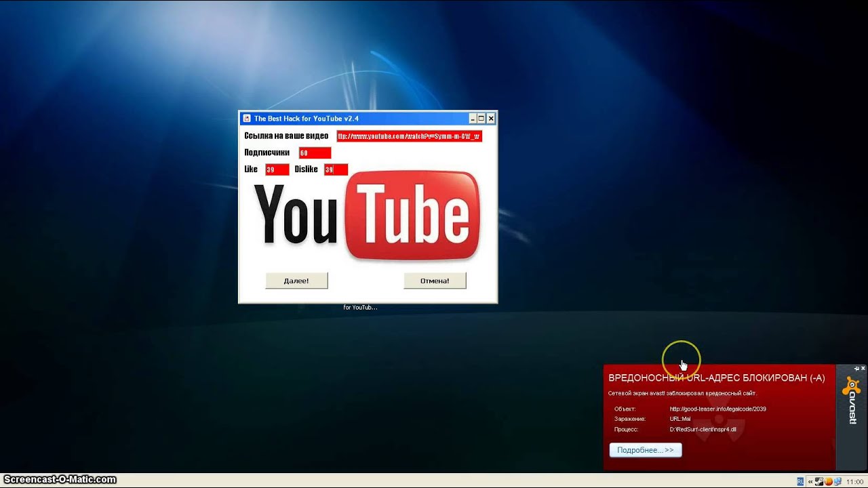Click the orange avast tray icon

tap(829, 481)
